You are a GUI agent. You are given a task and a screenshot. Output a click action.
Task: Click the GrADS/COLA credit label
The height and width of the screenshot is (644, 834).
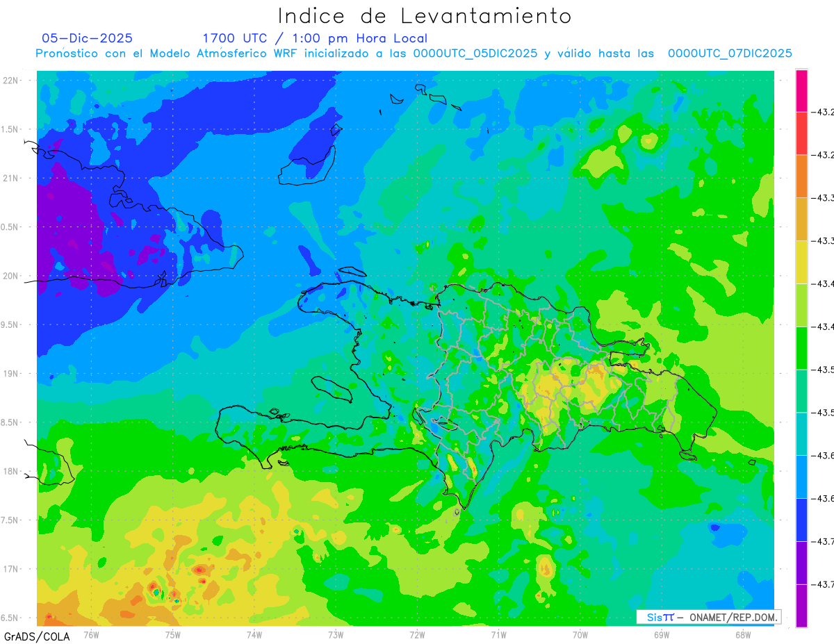36,636
